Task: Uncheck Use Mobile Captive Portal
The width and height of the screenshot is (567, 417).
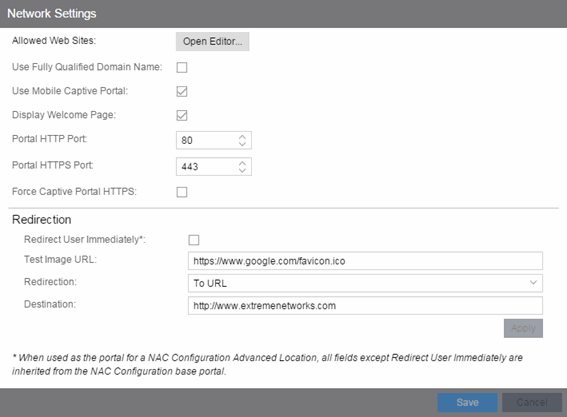Action: pos(182,91)
